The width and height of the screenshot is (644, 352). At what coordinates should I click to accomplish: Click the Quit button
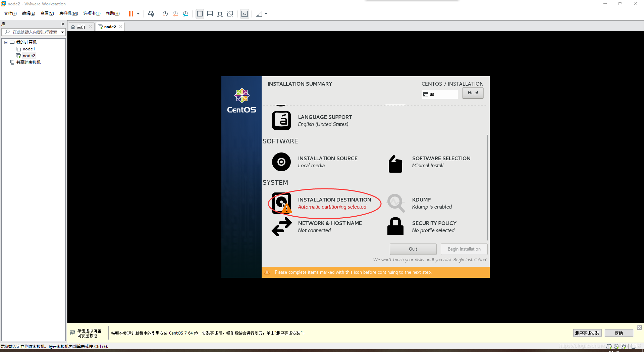413,249
